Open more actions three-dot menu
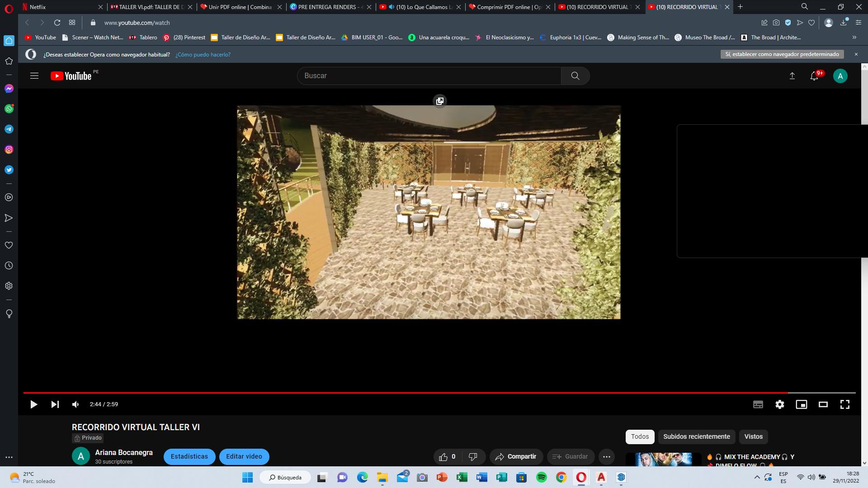The image size is (868, 488). coord(607,456)
